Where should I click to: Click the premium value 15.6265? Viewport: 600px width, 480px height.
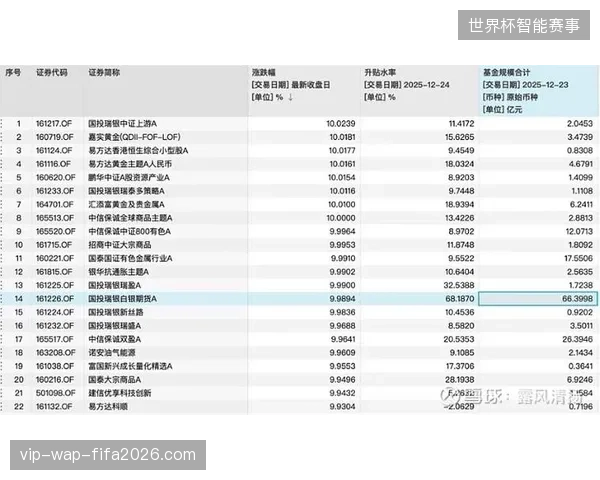pyautogui.click(x=459, y=137)
